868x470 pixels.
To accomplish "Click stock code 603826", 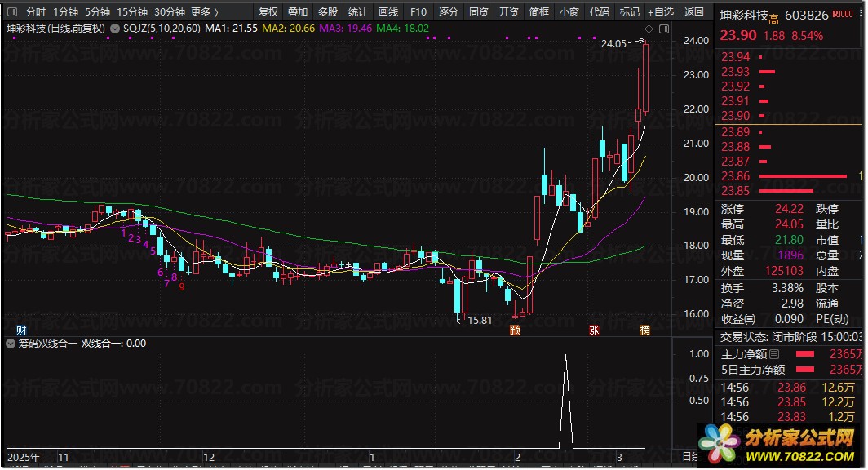I will (807, 15).
